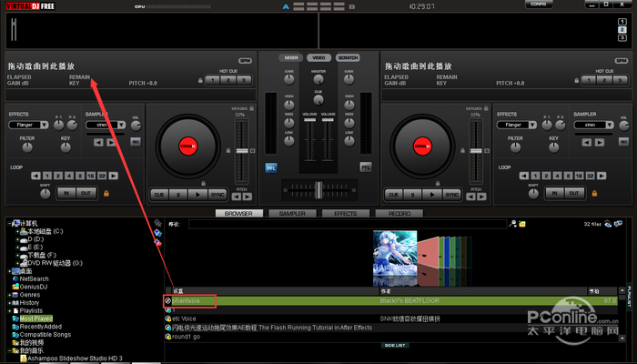The image size is (637, 364).
Task: Click the crossfader handle
Action: [318, 190]
